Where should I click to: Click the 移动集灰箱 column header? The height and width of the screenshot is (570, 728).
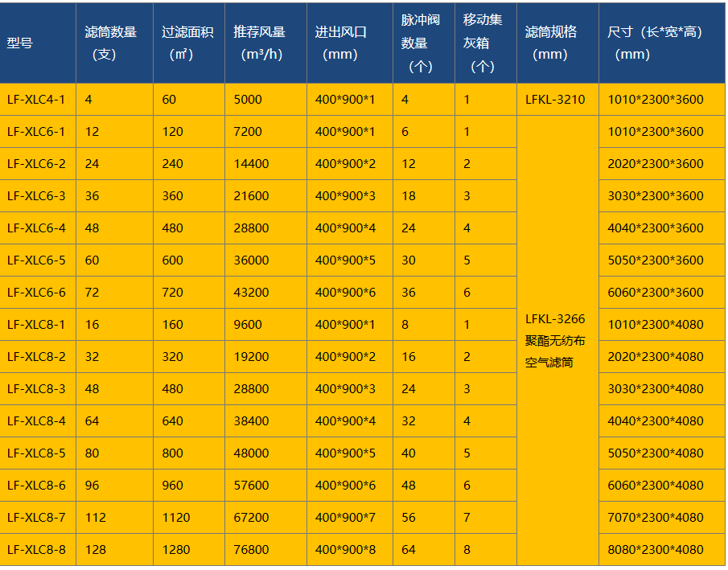click(483, 42)
